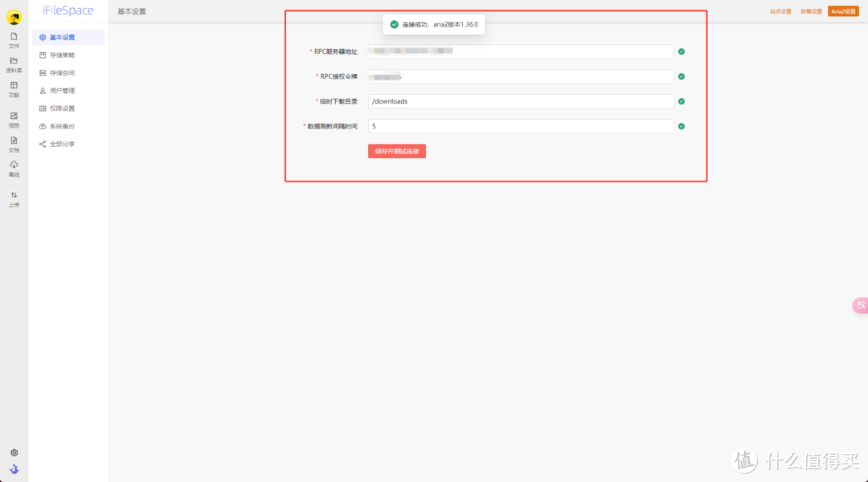Click the 数据刷新间隔时间 field label

click(x=333, y=126)
